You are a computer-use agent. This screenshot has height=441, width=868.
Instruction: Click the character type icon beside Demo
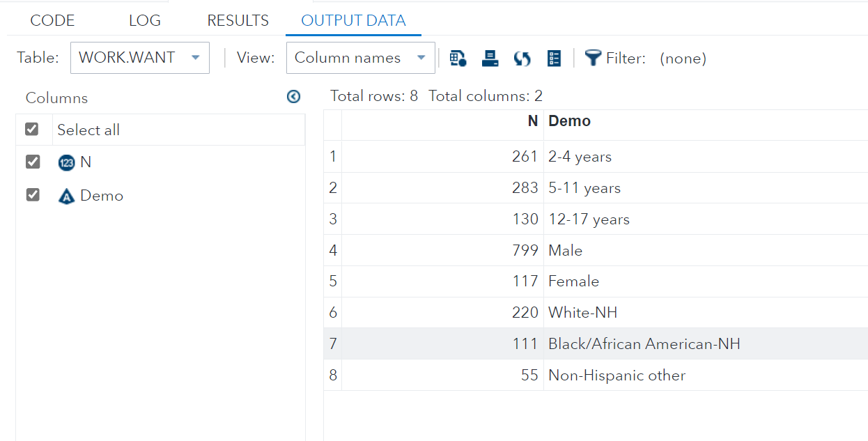point(66,196)
